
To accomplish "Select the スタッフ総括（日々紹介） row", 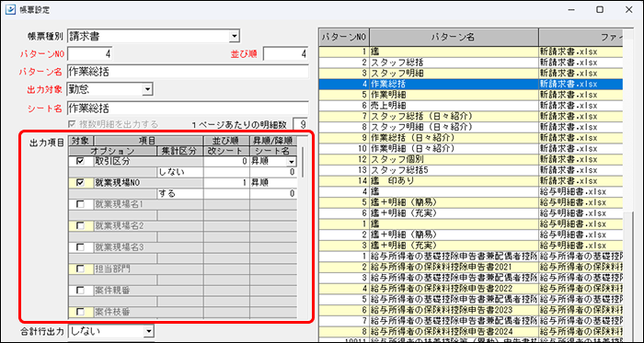I will coord(471,116).
